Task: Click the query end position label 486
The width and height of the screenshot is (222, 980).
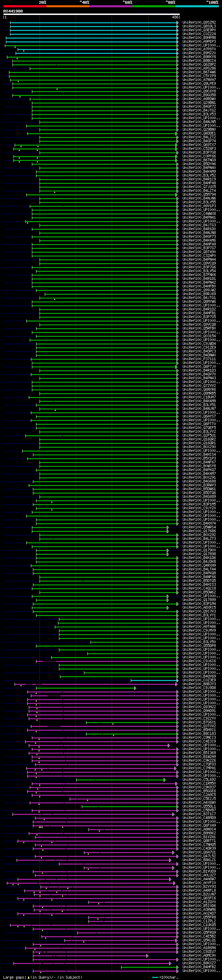Action: click(175, 17)
